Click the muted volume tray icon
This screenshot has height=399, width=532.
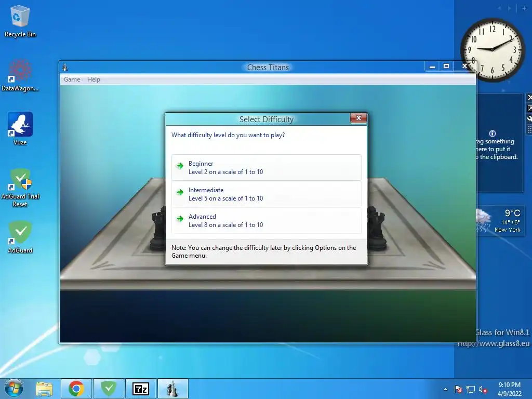click(483, 389)
